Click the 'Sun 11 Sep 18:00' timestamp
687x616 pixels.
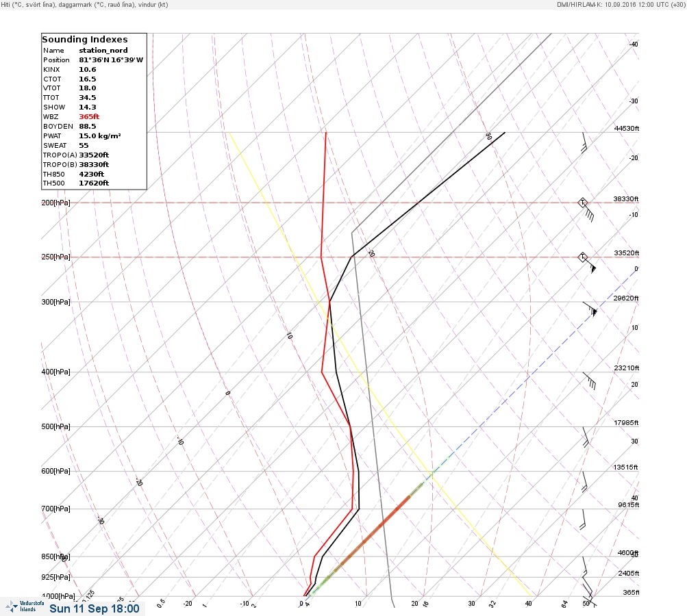[95, 608]
